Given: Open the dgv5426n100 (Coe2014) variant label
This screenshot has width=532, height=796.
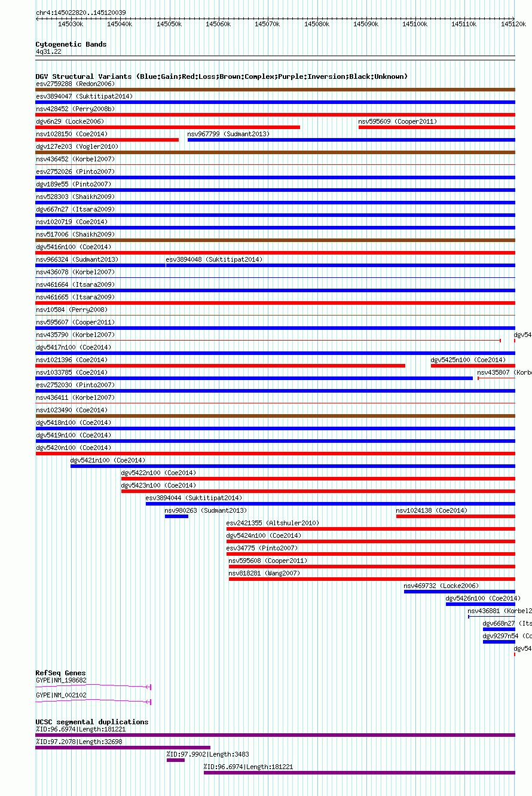Looking at the screenshot, I should click(483, 598).
